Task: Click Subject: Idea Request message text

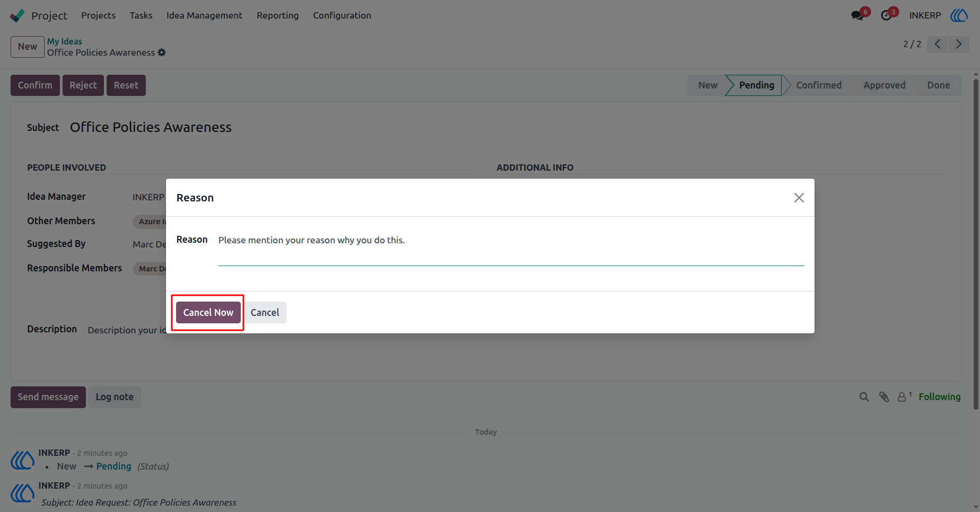Action: point(139,502)
